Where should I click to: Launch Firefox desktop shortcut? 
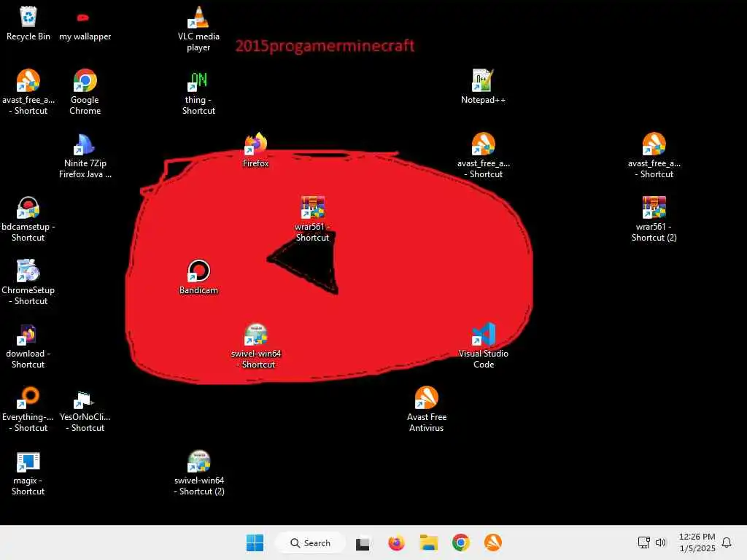[x=256, y=149]
